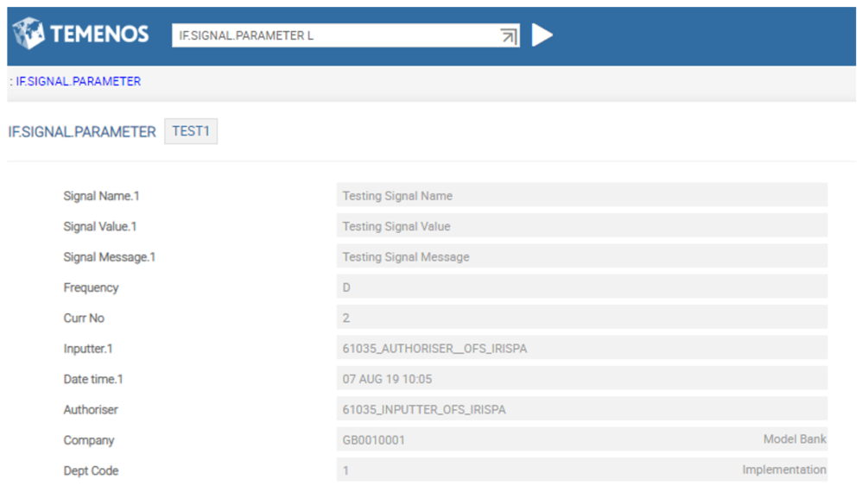
Task: Click the Dept Code value 1
Action: [346, 471]
